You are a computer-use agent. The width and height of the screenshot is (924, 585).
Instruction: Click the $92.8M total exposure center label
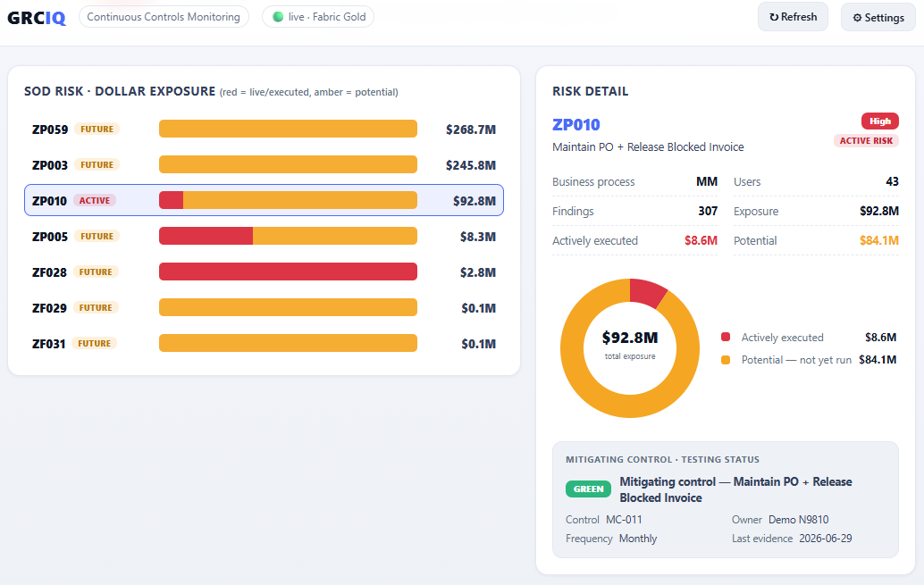tap(630, 338)
